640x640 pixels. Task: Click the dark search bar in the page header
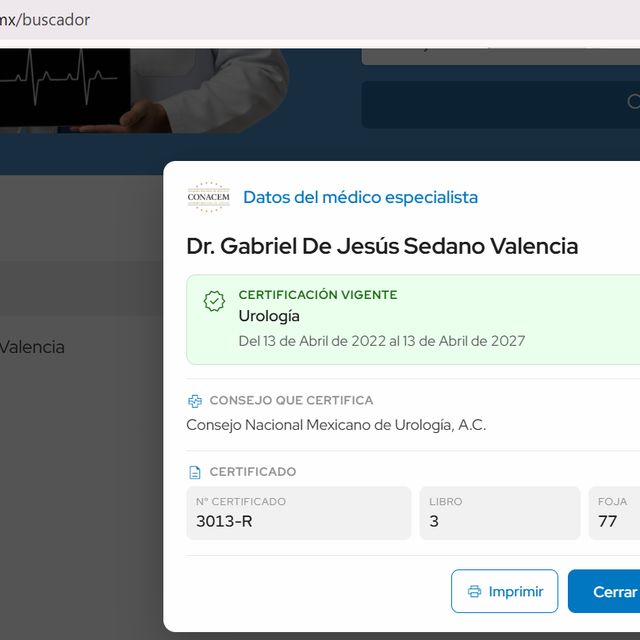click(x=500, y=104)
